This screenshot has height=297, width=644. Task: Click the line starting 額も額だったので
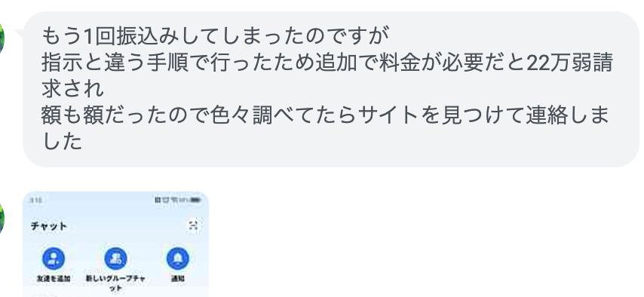325,116
